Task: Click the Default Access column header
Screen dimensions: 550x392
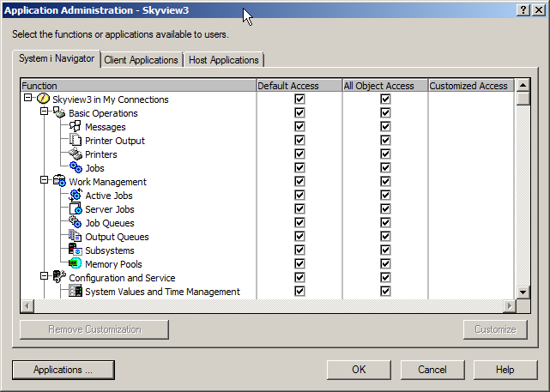Action: pos(299,86)
